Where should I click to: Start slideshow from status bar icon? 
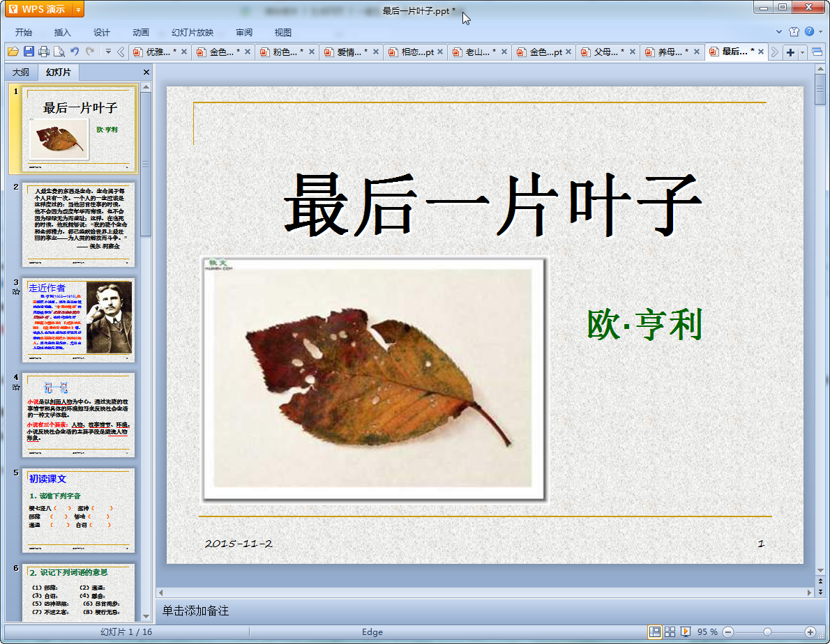pos(686,632)
